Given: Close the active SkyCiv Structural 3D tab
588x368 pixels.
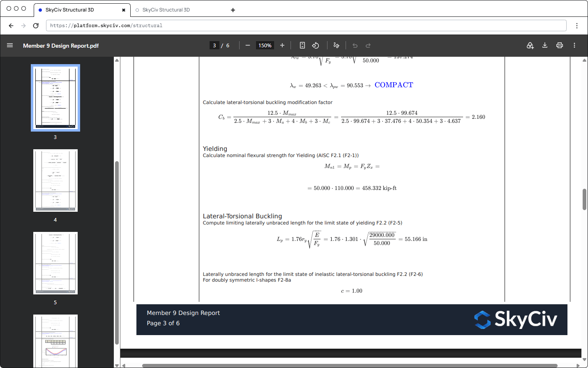Looking at the screenshot, I should (x=124, y=10).
